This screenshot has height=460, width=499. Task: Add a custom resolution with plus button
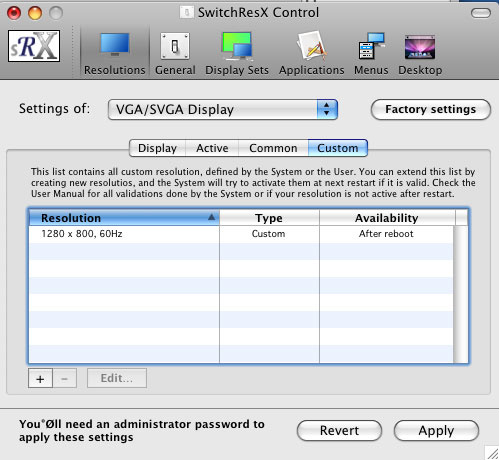click(x=40, y=378)
